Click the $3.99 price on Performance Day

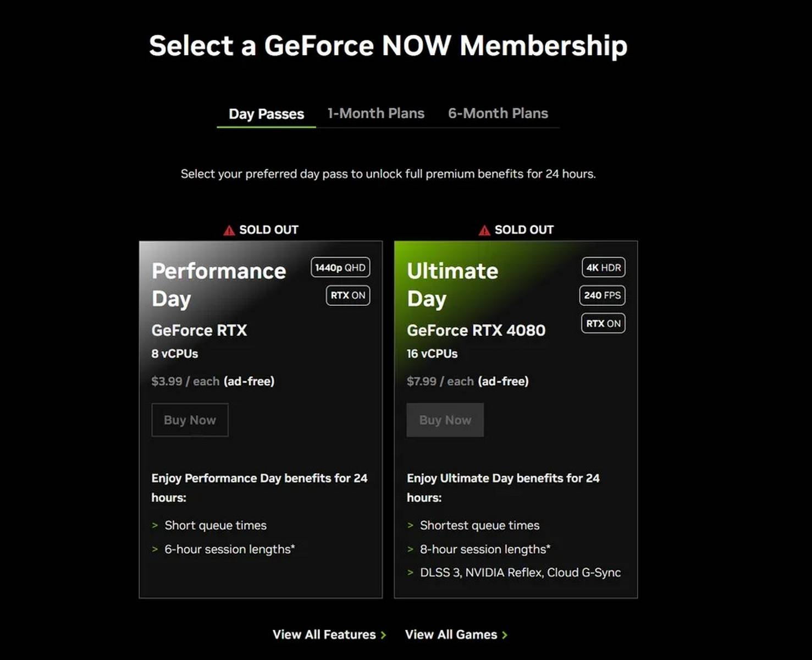pos(167,381)
